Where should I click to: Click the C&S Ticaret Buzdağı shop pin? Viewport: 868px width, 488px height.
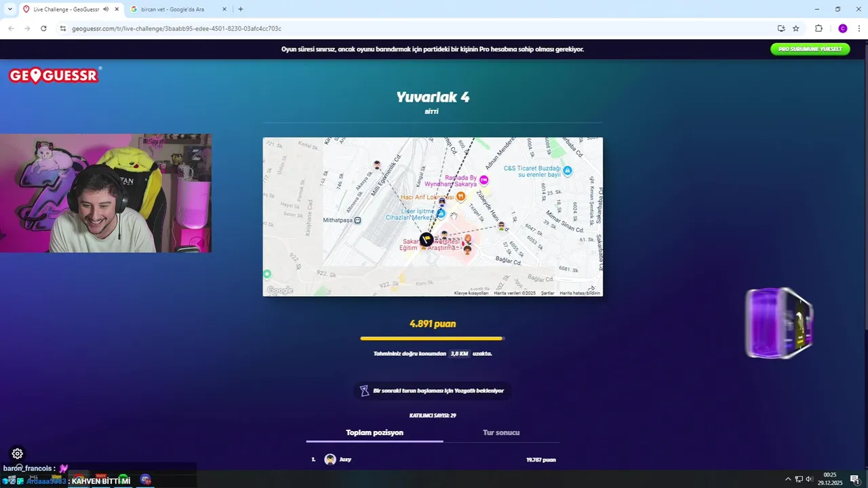568,171
